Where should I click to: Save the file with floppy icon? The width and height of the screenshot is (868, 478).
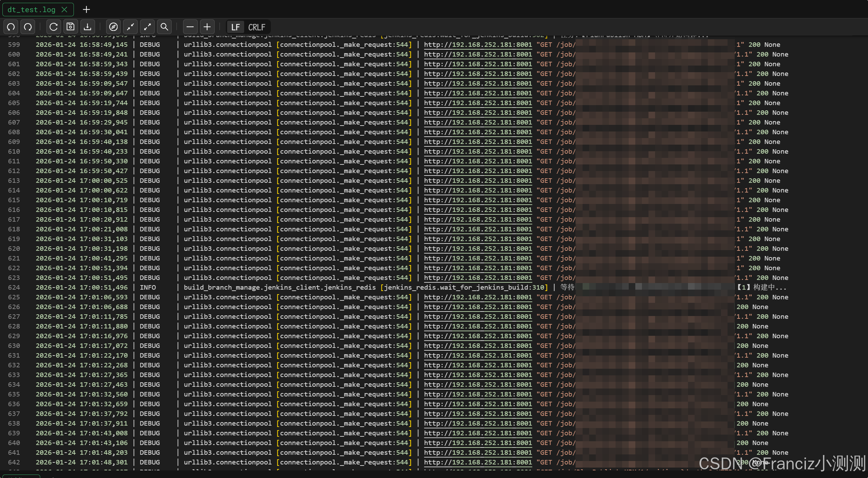70,27
